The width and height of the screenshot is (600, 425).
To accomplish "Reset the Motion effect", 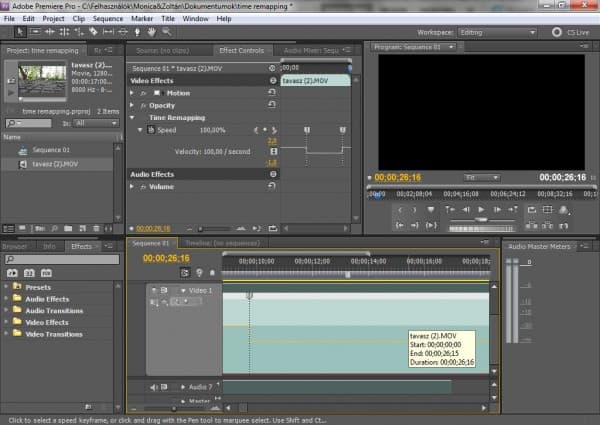I will click(x=272, y=93).
